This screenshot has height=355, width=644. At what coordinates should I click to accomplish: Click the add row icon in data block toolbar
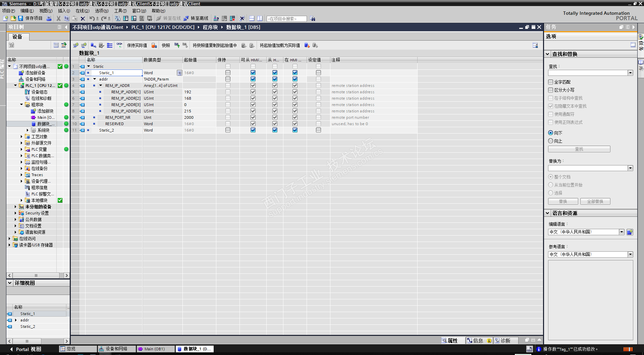point(84,45)
